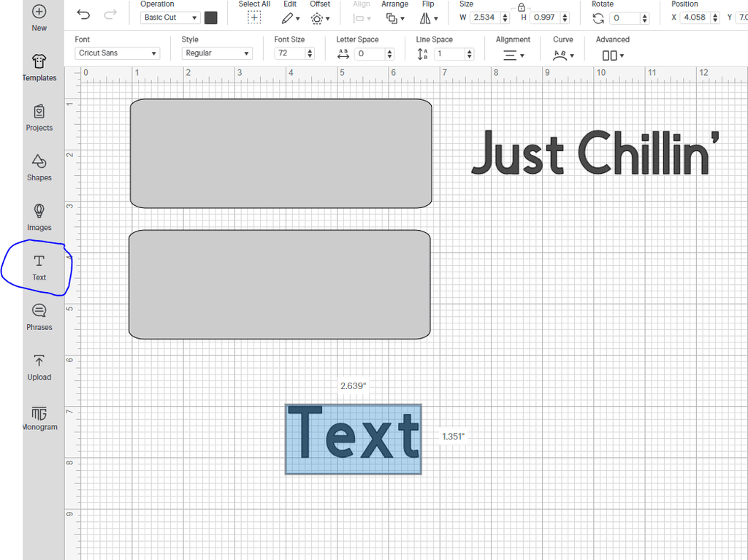Expand the Style dropdown set to Regular

(217, 53)
